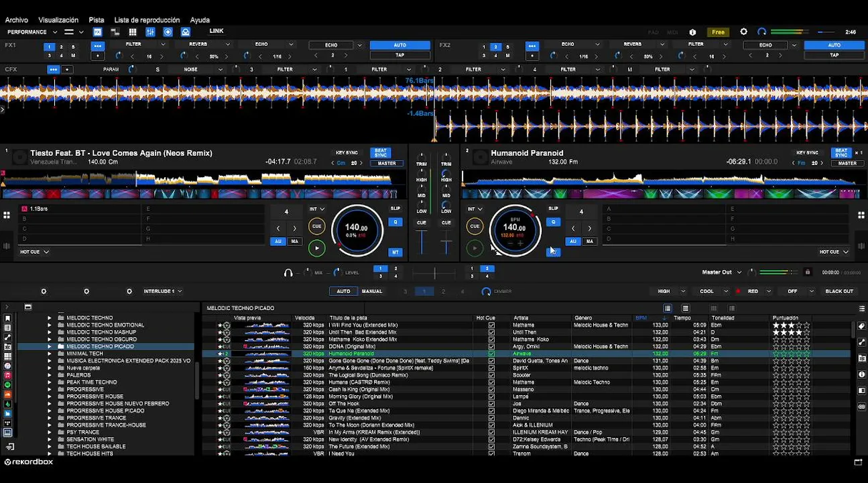Toggle quantize Q on deck 2
This screenshot has width=868, height=483.
pos(554,222)
